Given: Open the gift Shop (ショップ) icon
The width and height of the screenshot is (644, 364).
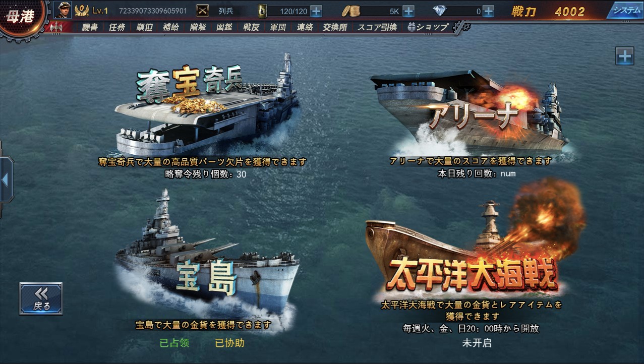Looking at the screenshot, I should click(428, 27).
